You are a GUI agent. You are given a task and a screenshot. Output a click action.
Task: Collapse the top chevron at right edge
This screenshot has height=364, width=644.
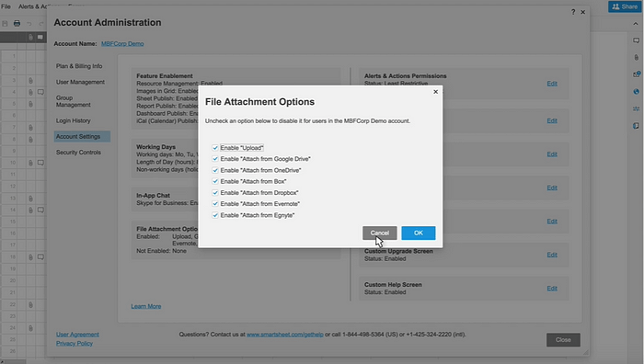click(636, 24)
